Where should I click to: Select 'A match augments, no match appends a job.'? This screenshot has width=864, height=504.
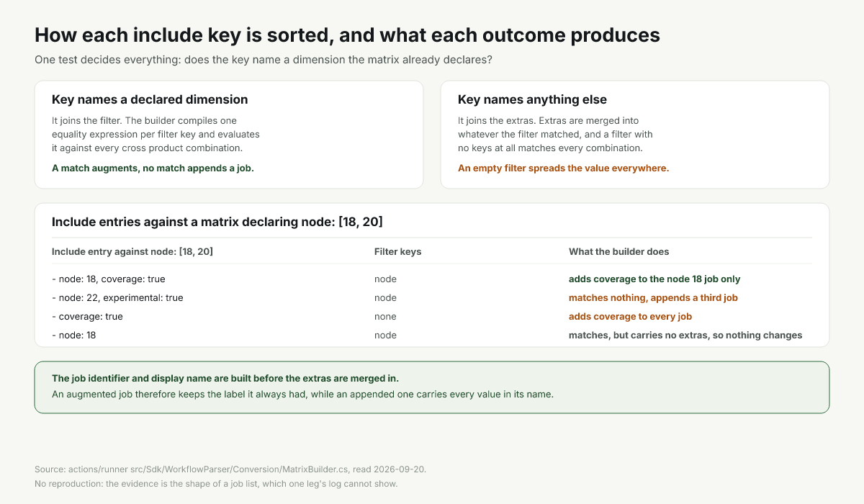pos(153,168)
